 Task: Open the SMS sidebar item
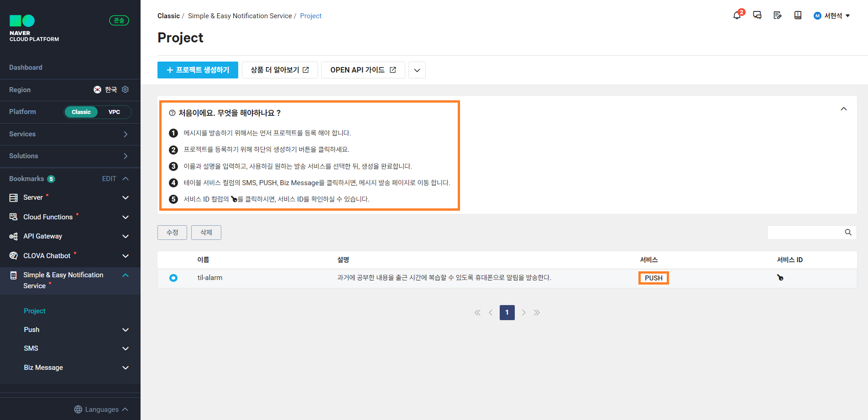31,348
